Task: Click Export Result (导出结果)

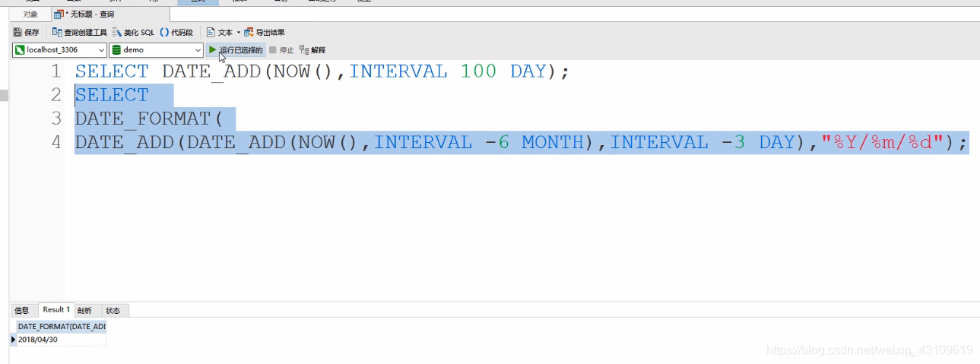Action: click(265, 32)
